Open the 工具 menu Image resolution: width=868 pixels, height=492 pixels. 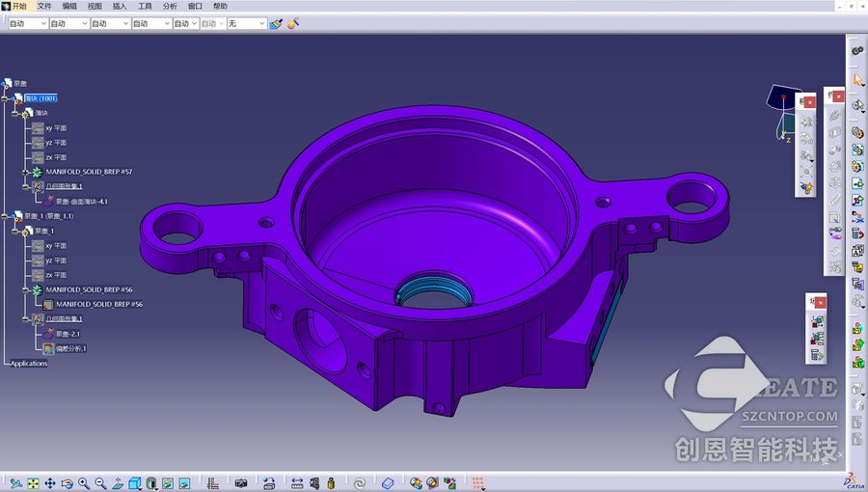point(145,6)
